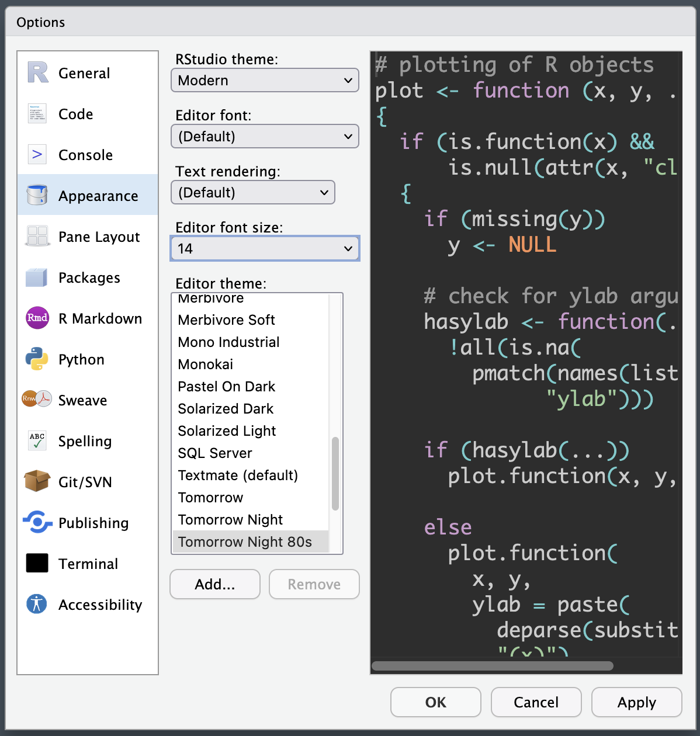The image size is (700, 736).
Task: Click the R Markdown Rmd icon
Action: (37, 318)
